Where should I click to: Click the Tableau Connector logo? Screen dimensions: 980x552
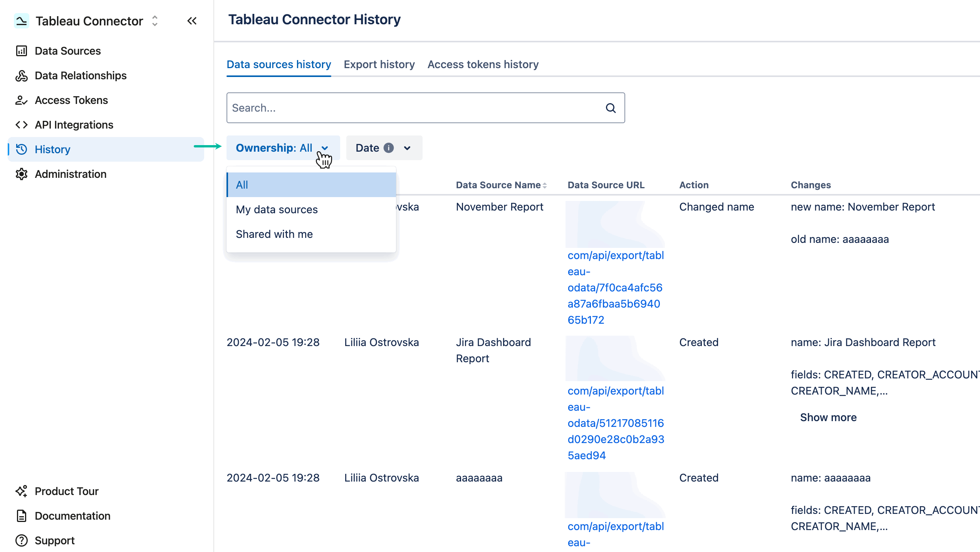pos(22,21)
